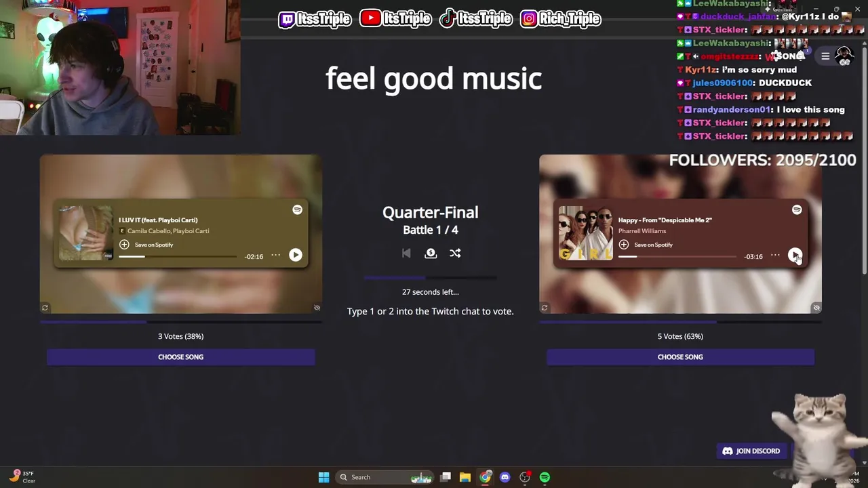Click the TikTok ItssTriple logo

point(475,19)
